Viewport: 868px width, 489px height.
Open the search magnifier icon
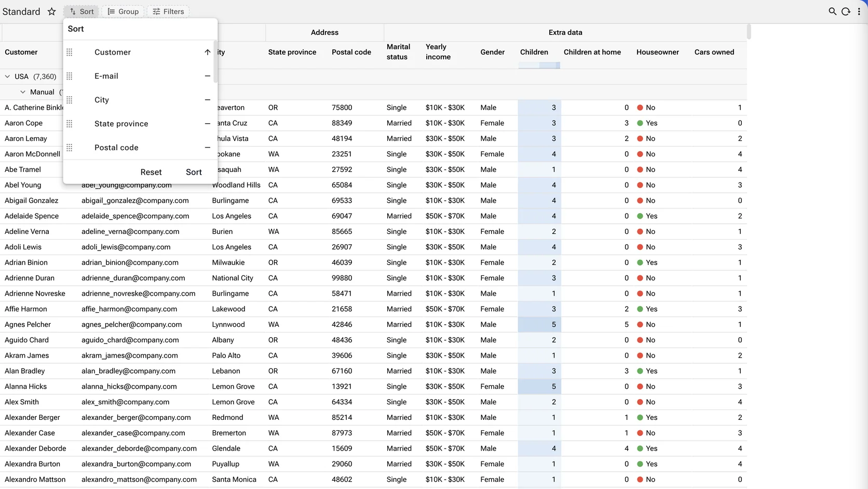[832, 11]
